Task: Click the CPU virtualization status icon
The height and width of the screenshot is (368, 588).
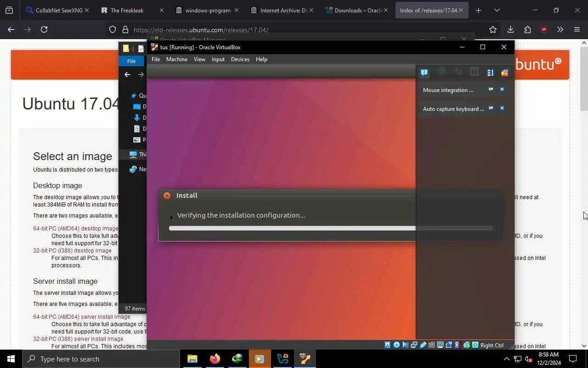Action: coord(458,345)
